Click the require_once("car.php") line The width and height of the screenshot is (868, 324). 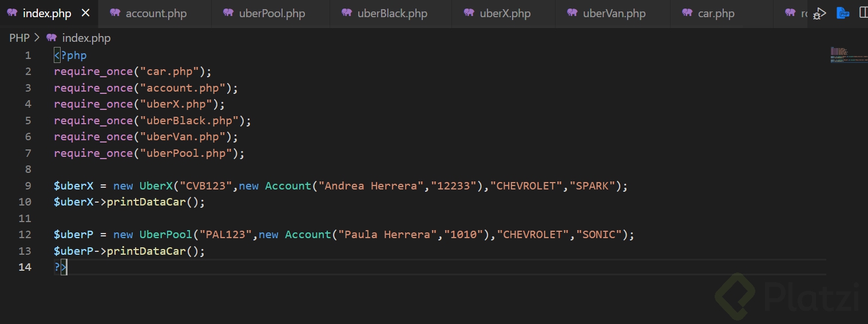point(133,72)
